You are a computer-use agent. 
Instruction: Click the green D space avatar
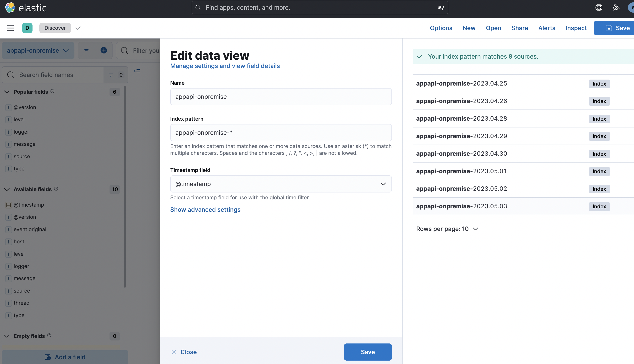[27, 28]
